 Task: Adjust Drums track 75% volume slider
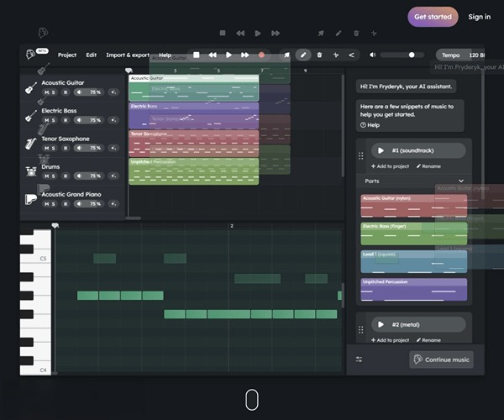89,176
